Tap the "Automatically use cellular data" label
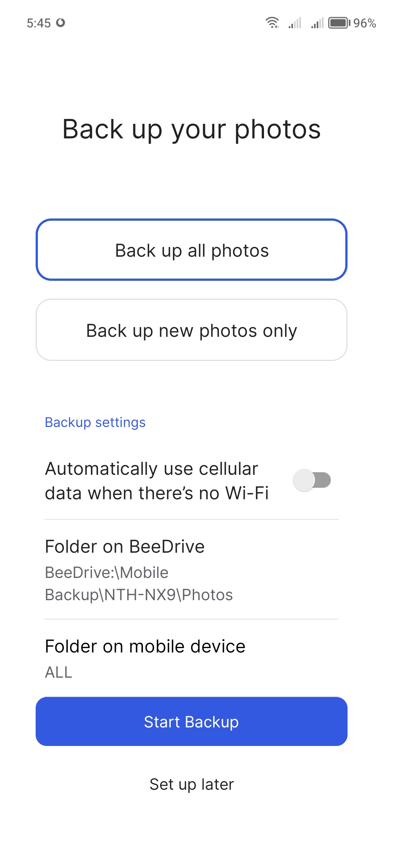Screen dimensions: 401x868 (x=157, y=481)
